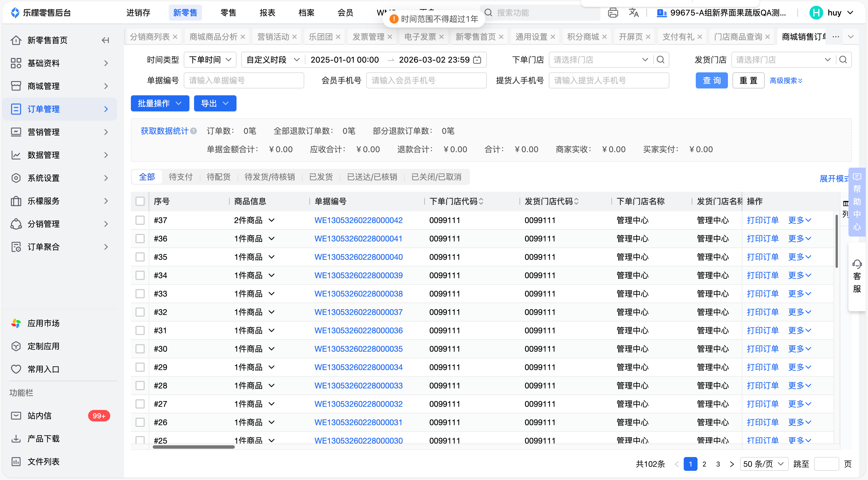Viewport: 868px width, 480px height.
Task: Click the 查询 search button
Action: [x=711, y=81]
